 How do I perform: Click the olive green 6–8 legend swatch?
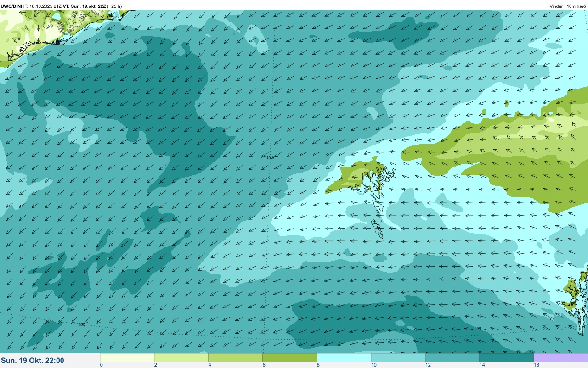coord(289,357)
